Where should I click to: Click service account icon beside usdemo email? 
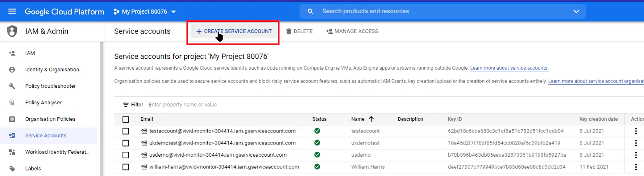point(144,155)
